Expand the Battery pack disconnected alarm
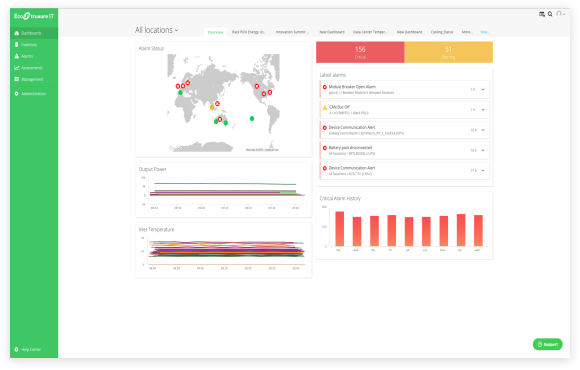 483,151
